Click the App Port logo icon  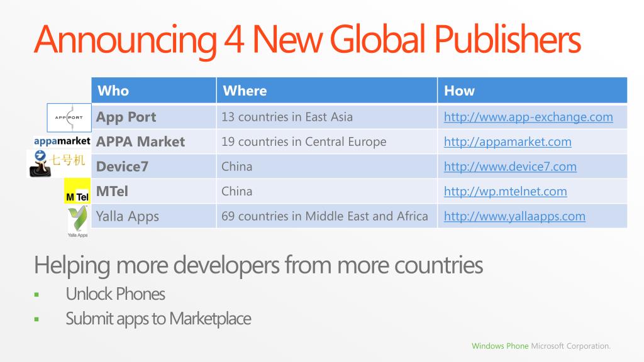tap(69, 118)
